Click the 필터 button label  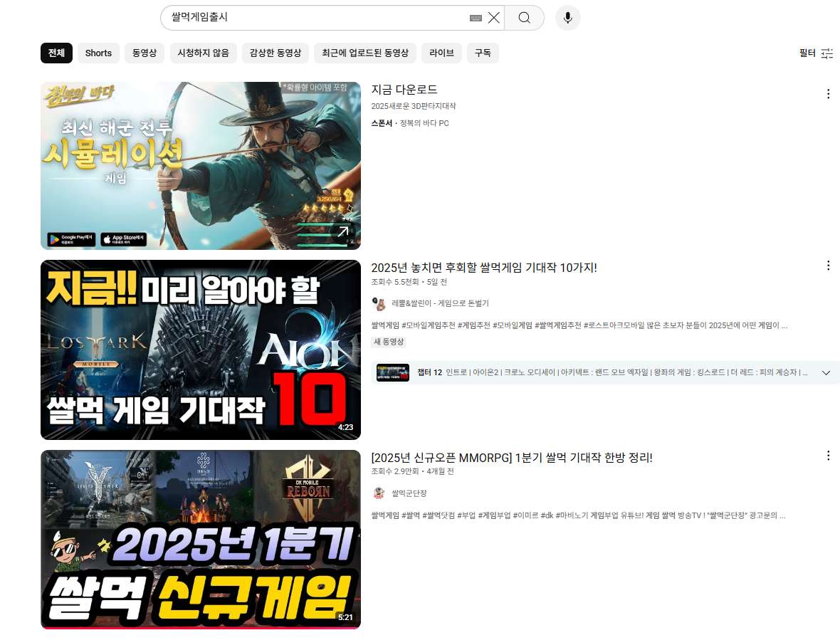(807, 53)
